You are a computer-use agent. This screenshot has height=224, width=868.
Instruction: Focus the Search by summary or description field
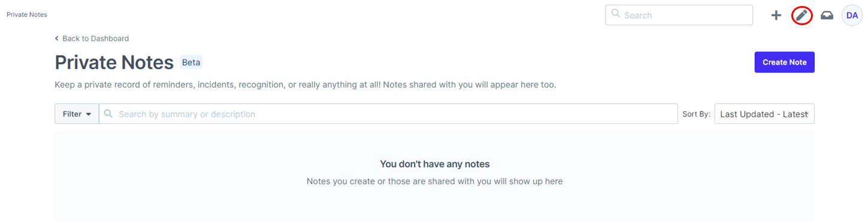[388, 114]
